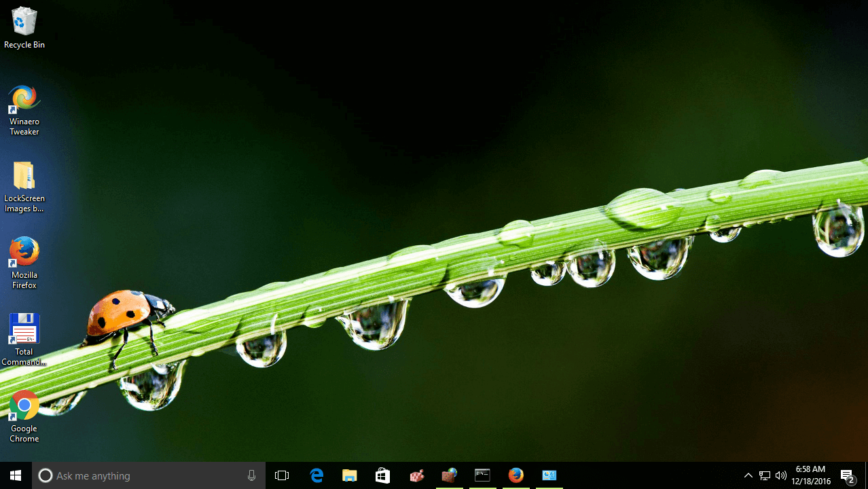Open File Explorer from the taskbar
The height and width of the screenshot is (489, 868).
tap(349, 475)
